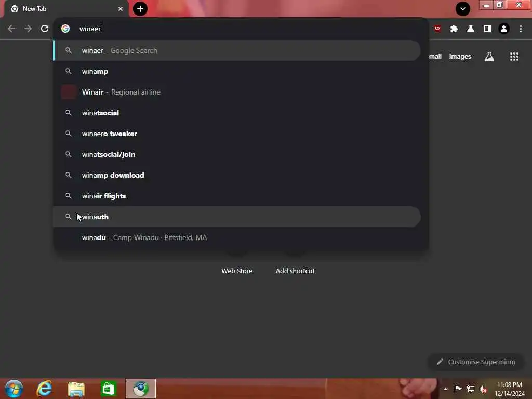
Task: Click the network tray icon
Action: click(x=471, y=389)
